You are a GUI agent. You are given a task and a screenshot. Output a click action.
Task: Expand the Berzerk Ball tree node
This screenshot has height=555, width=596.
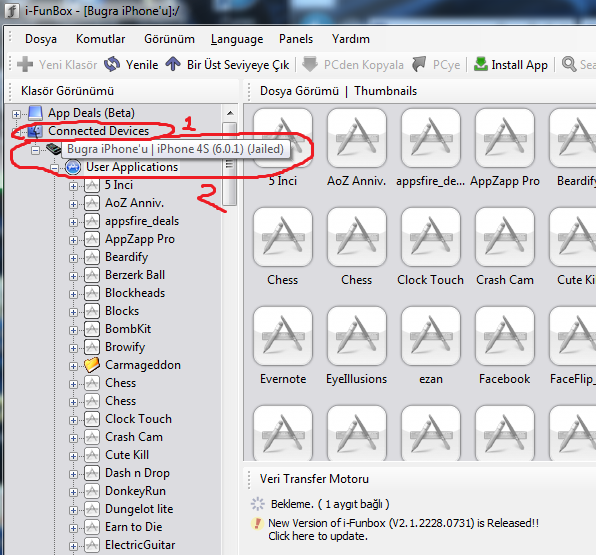point(73,276)
